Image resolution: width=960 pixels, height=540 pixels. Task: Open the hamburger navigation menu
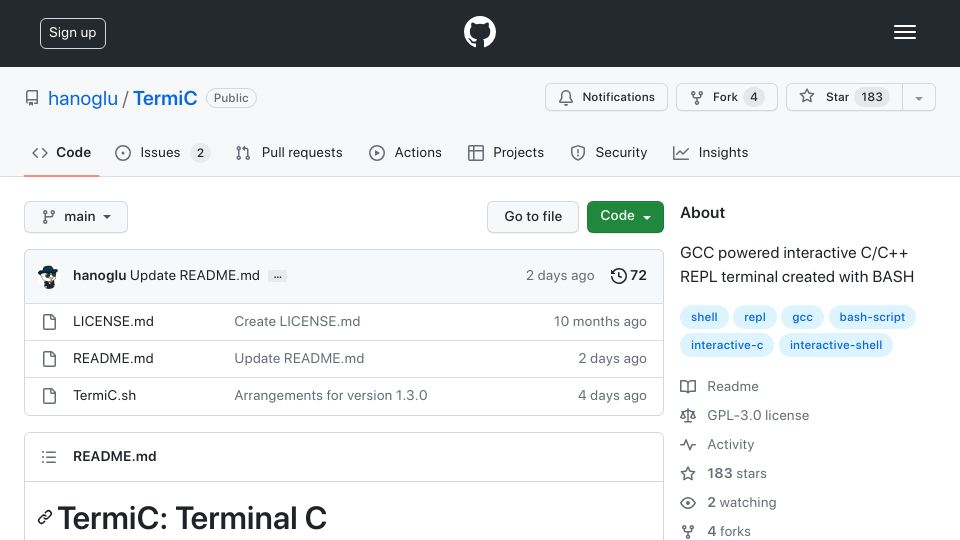pos(904,32)
